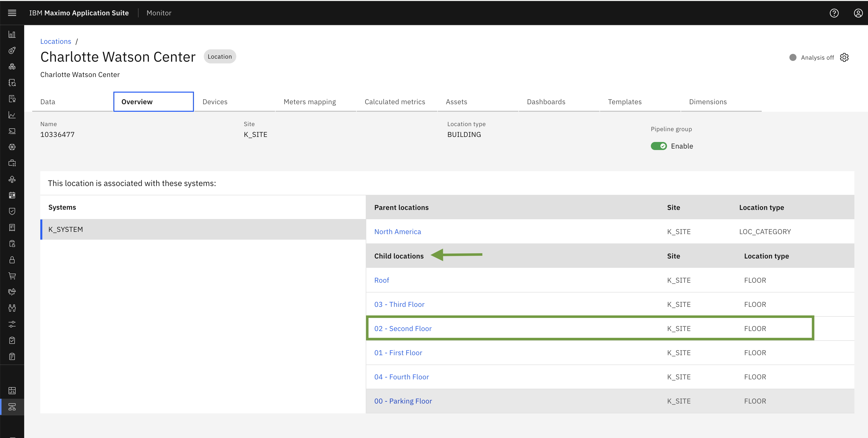Screen dimensions: 868x438
Task: Click K_SITE cell in Parking Floor row
Action: 679,401
